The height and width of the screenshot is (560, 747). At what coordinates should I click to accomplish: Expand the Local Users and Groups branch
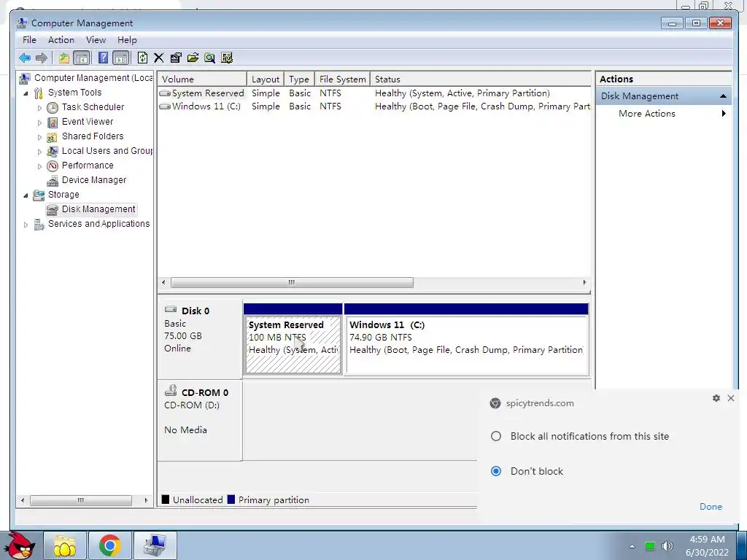click(x=39, y=152)
